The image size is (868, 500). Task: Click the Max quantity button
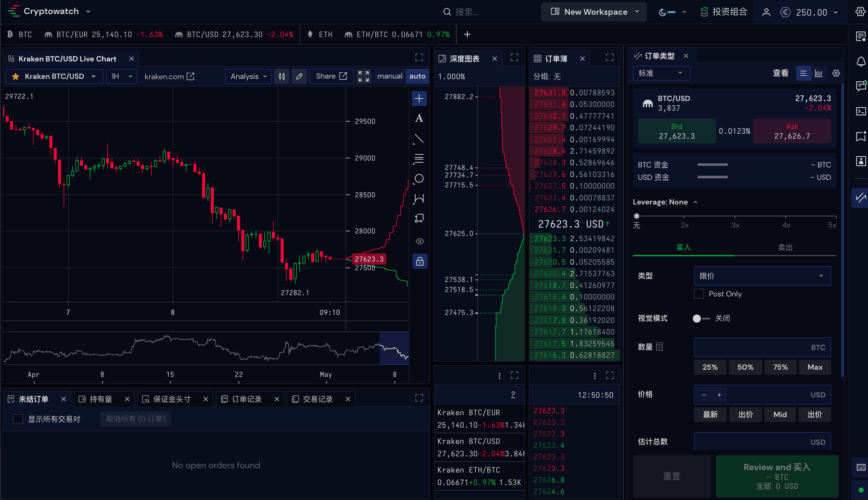click(815, 368)
